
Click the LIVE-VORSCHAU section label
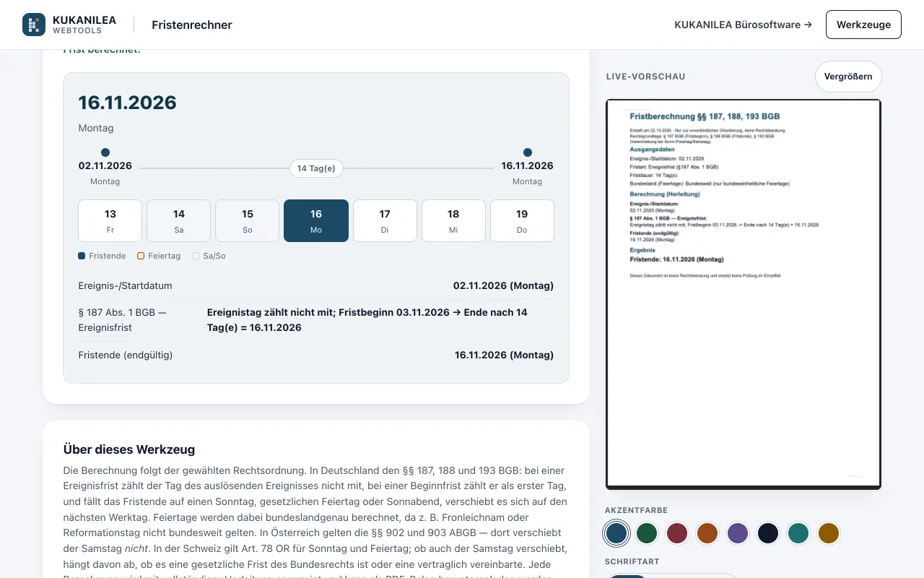(646, 77)
